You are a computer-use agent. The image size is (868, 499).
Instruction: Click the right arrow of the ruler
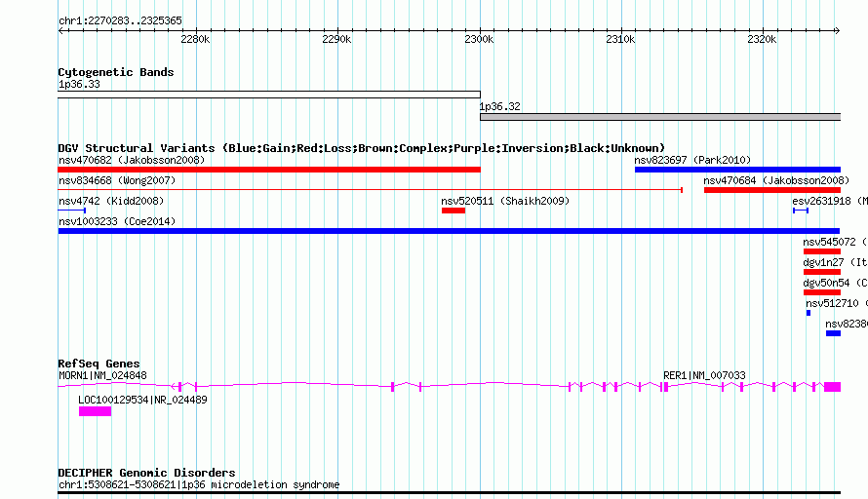pos(837,31)
